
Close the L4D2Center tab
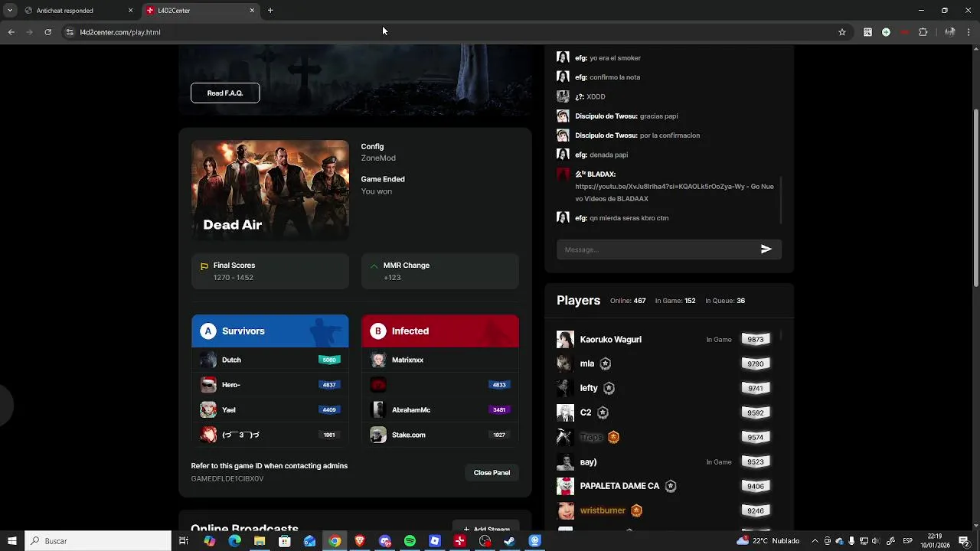(x=252, y=10)
